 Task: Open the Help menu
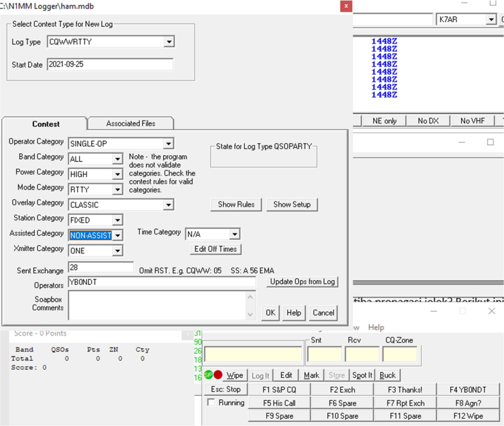(376, 327)
